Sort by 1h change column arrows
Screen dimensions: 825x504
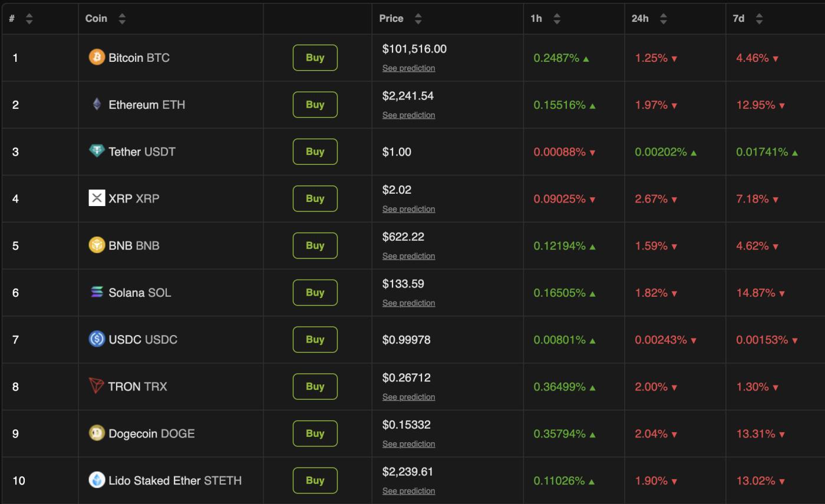[557, 19]
